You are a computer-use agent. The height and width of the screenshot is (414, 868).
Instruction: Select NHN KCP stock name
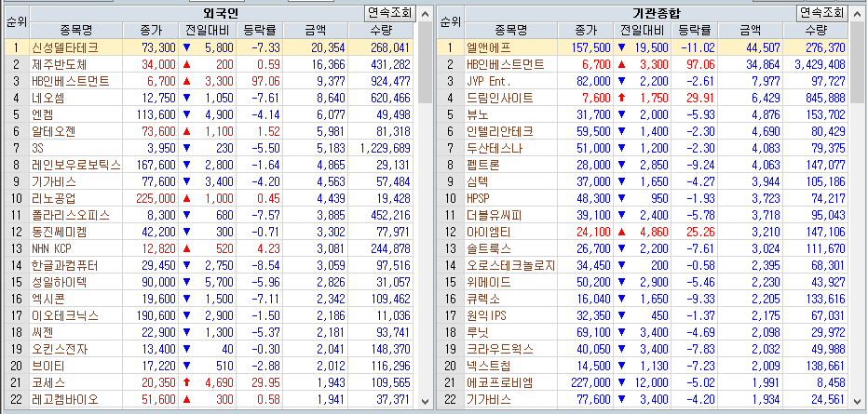51,248
